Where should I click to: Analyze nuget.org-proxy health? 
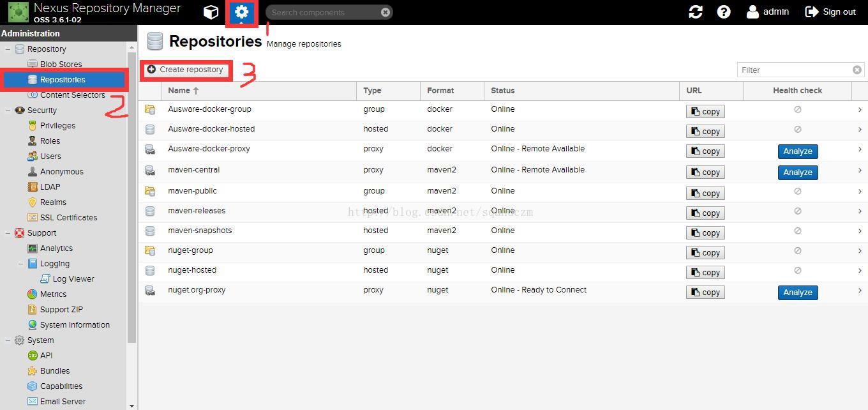[798, 292]
